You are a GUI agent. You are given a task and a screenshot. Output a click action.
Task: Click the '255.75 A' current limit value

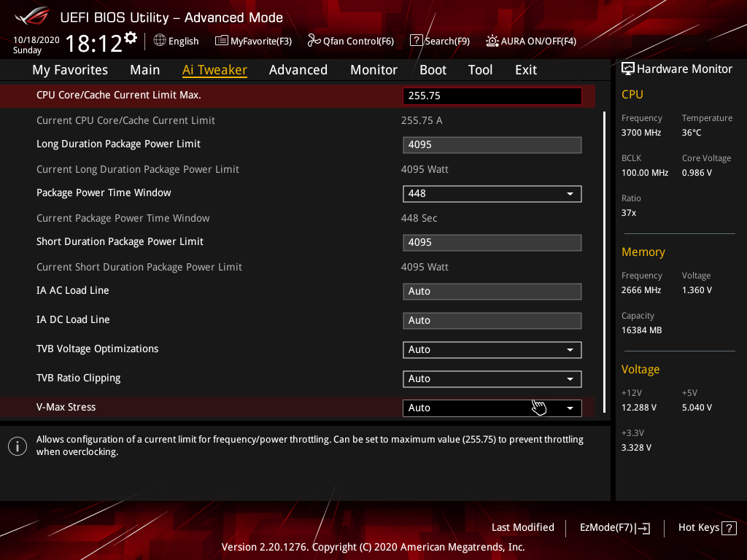(x=422, y=120)
